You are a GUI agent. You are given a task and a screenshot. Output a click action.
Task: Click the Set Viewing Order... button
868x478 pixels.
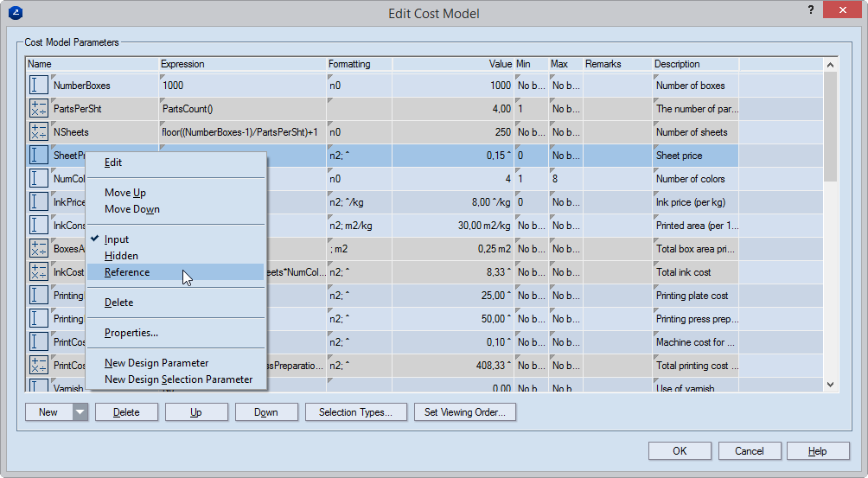click(465, 412)
